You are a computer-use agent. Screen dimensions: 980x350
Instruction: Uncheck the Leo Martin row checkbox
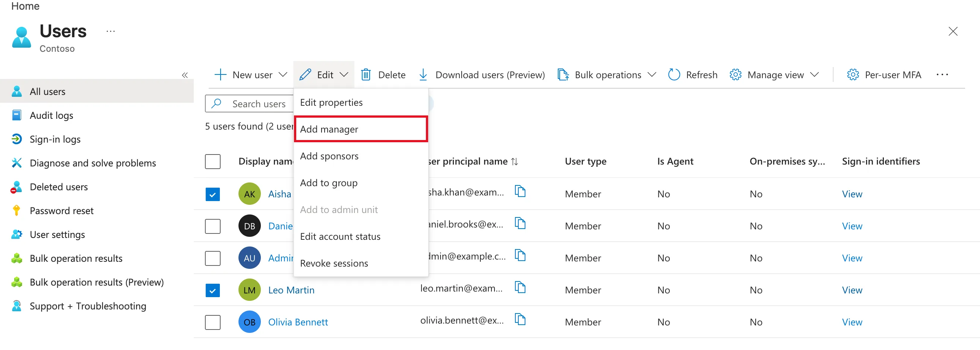[x=213, y=291]
